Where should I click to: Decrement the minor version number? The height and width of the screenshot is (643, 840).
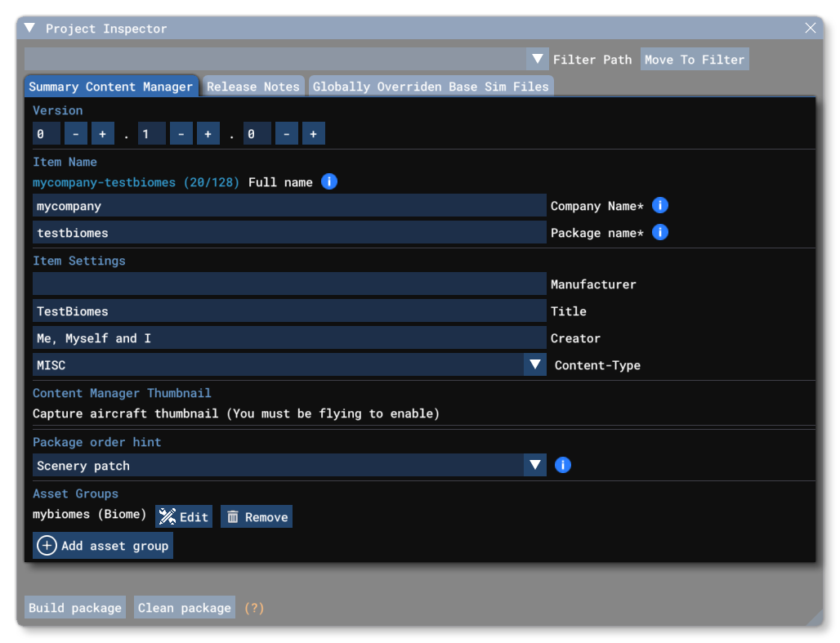181,132
